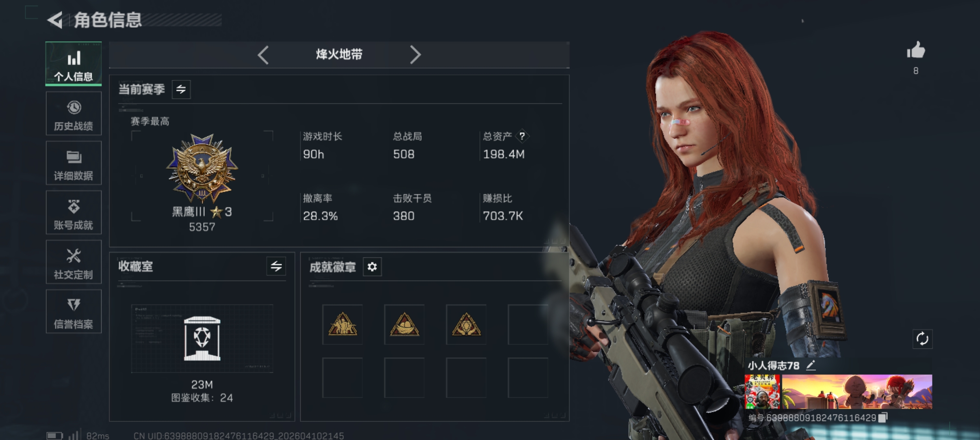
Task: Open 社交定制 customization tab
Action: [74, 262]
